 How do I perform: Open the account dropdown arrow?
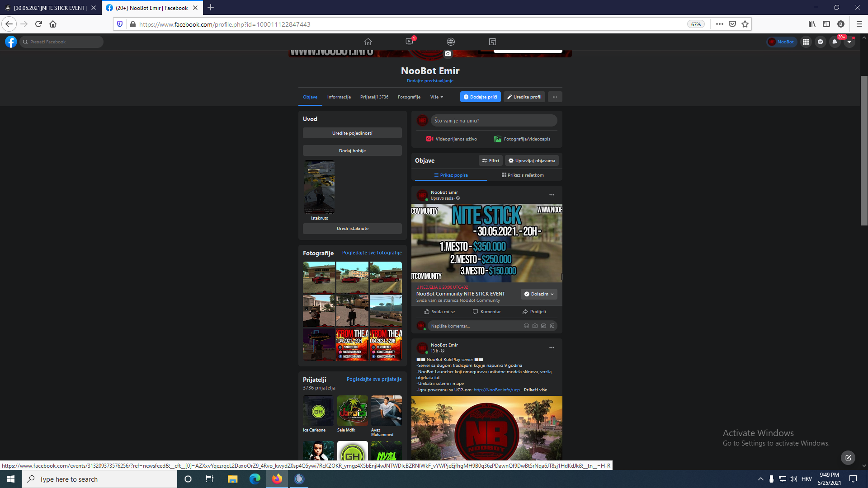(849, 42)
